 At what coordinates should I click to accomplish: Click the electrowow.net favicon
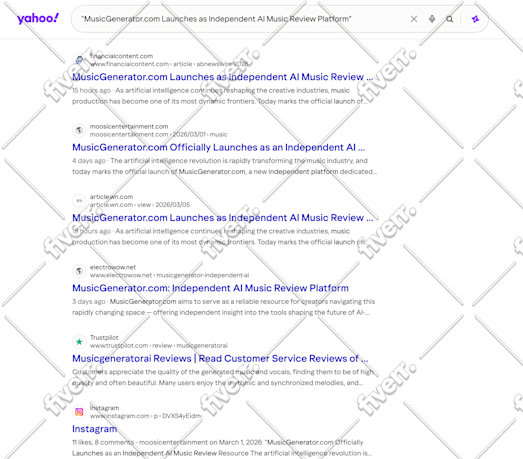point(79,271)
